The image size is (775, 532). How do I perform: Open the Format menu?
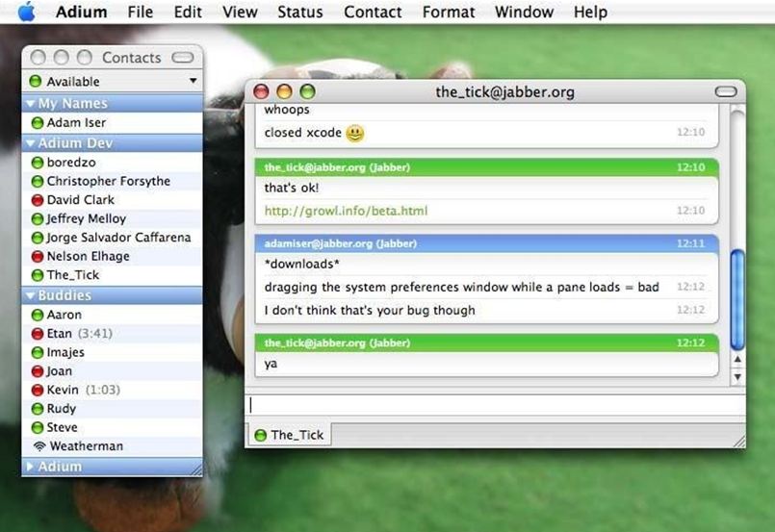point(448,13)
